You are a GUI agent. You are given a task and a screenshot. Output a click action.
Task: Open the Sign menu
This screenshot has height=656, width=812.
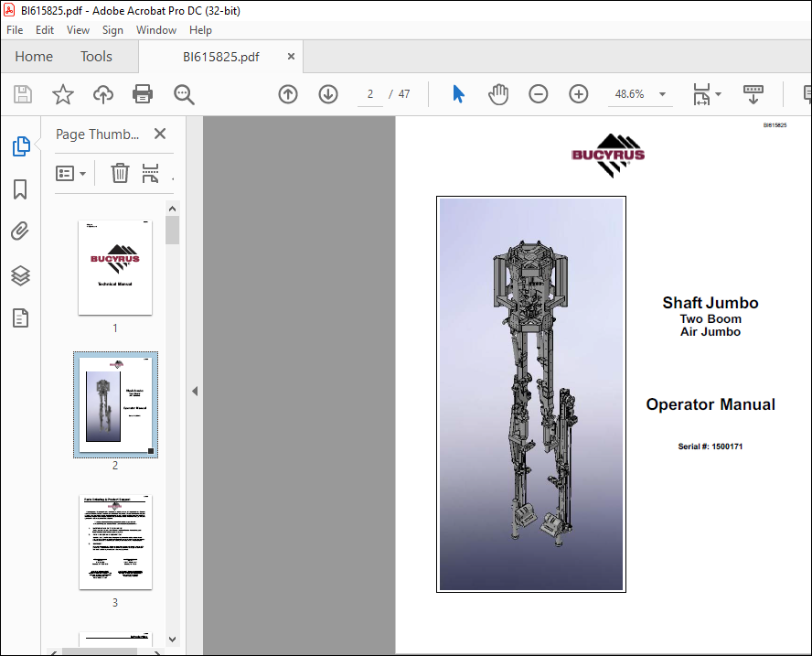click(112, 30)
